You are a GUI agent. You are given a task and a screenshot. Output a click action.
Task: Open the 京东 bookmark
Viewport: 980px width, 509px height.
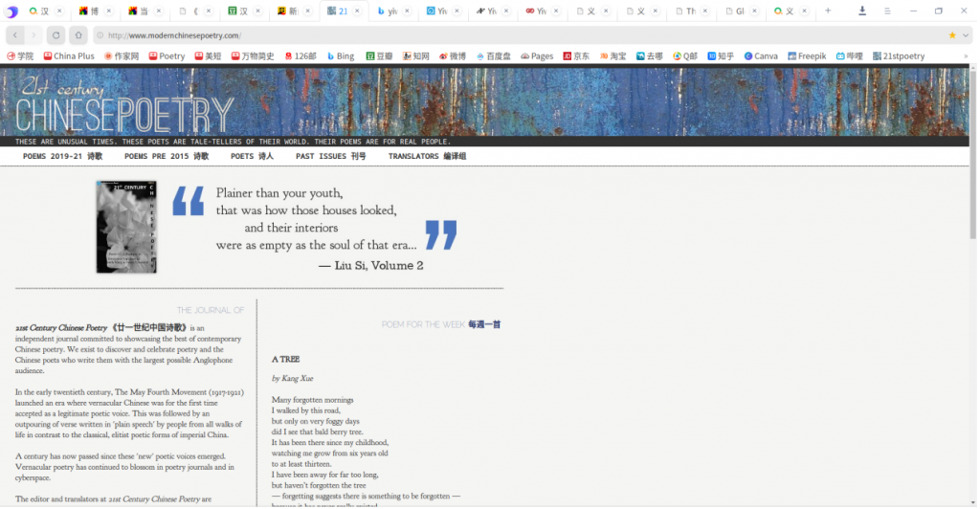tap(576, 56)
